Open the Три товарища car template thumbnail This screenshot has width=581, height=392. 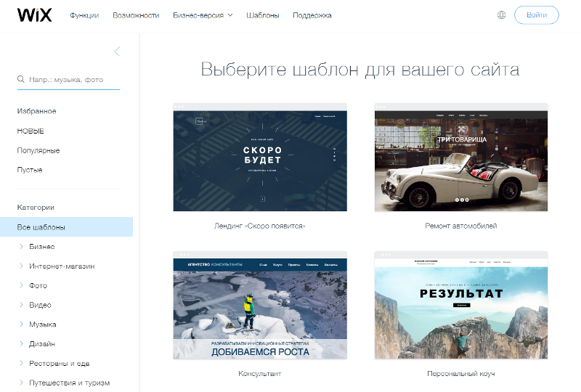click(461, 158)
